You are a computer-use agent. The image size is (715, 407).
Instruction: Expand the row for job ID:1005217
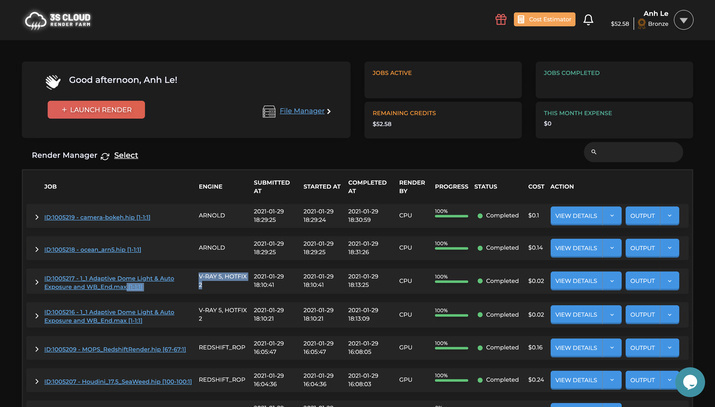pyautogui.click(x=37, y=283)
